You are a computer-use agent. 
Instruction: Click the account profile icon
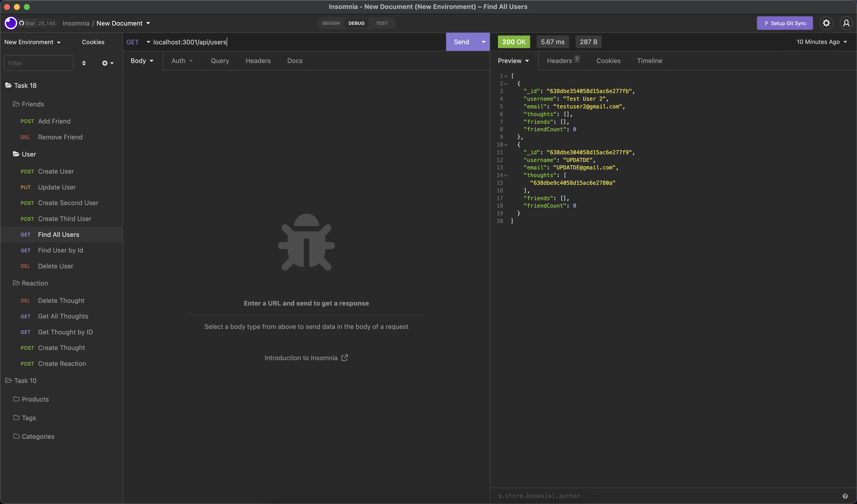(846, 23)
